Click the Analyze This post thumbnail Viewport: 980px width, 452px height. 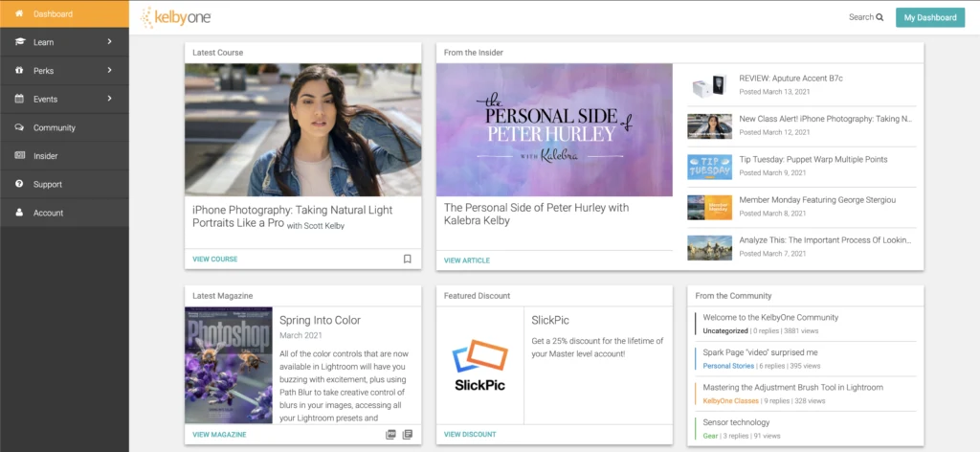click(709, 248)
